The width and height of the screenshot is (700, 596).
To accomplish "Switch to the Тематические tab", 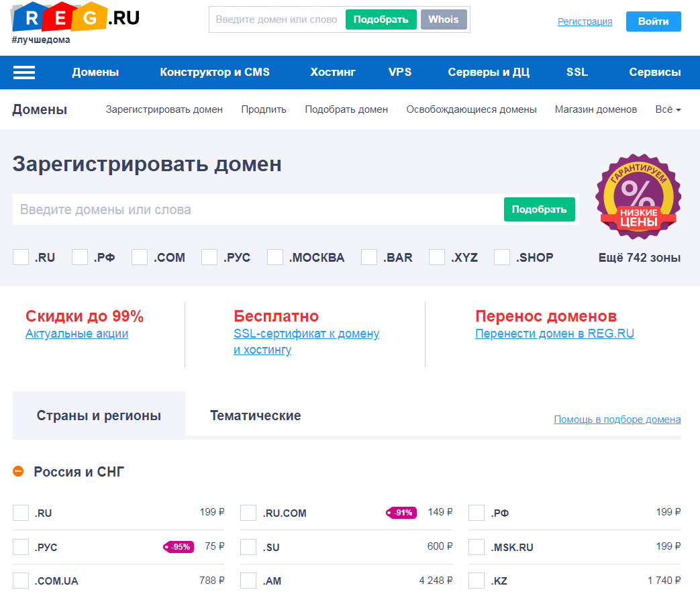I will [255, 415].
